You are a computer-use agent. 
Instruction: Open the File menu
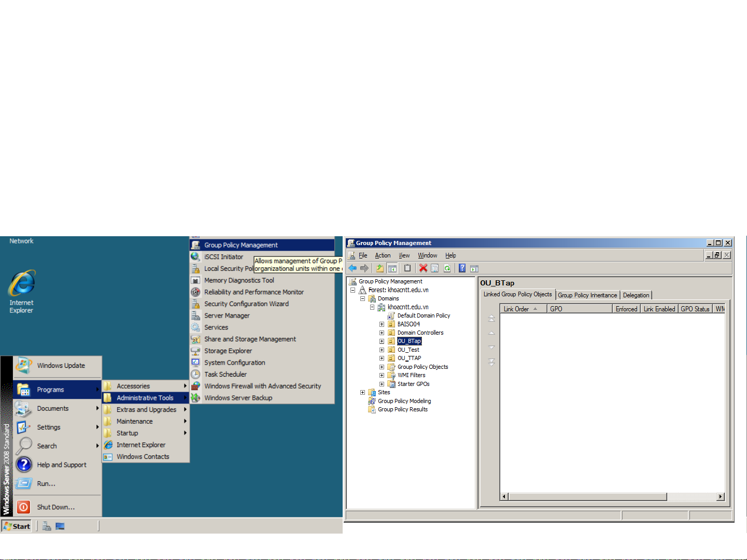pos(363,255)
